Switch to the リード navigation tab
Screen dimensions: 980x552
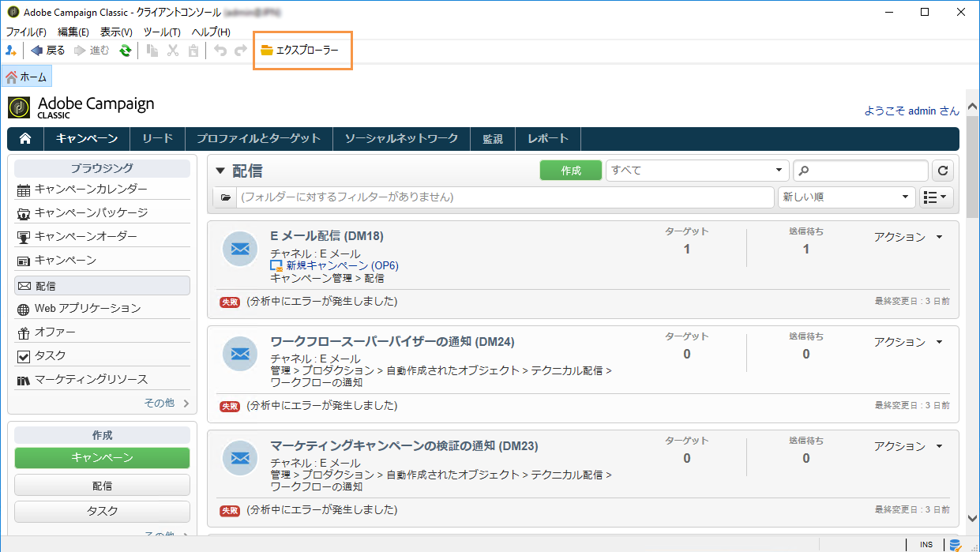click(x=157, y=138)
